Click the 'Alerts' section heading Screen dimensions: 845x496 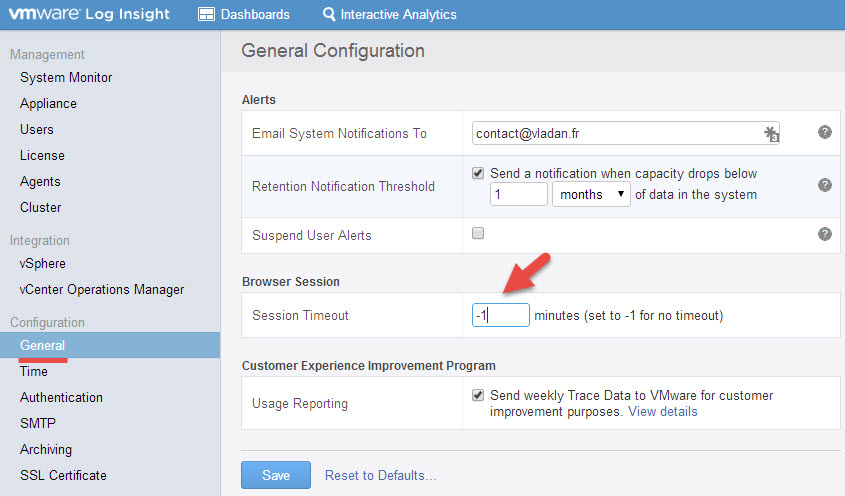pyautogui.click(x=259, y=100)
